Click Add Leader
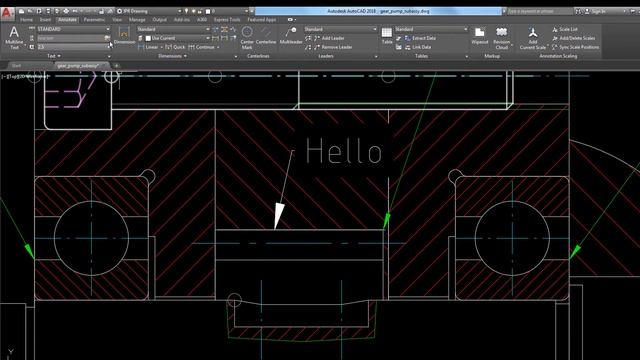The image size is (640, 360). tap(329, 38)
